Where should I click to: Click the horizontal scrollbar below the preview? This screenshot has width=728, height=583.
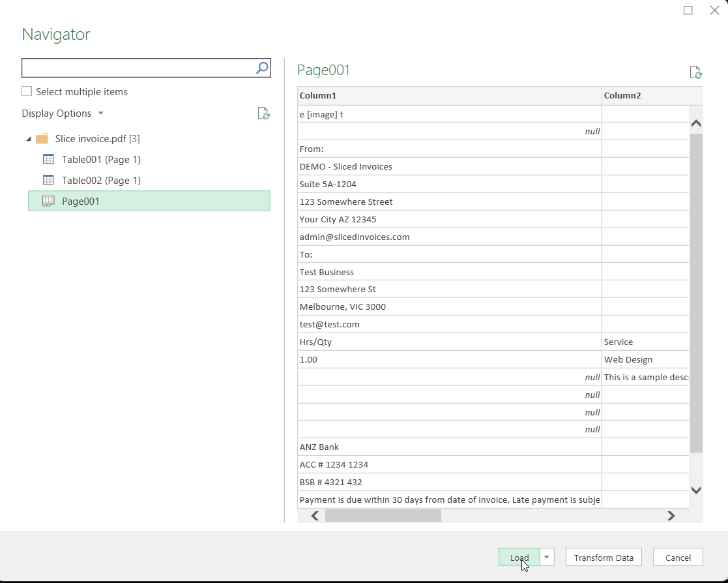tap(383, 515)
